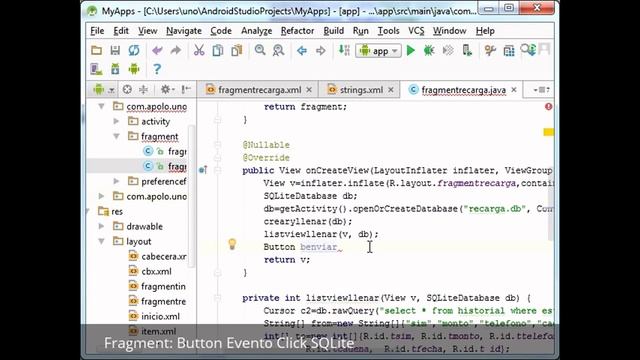640x360 pixels.
Task: Close the fragmentrecarga.java tab
Action: coord(514,90)
